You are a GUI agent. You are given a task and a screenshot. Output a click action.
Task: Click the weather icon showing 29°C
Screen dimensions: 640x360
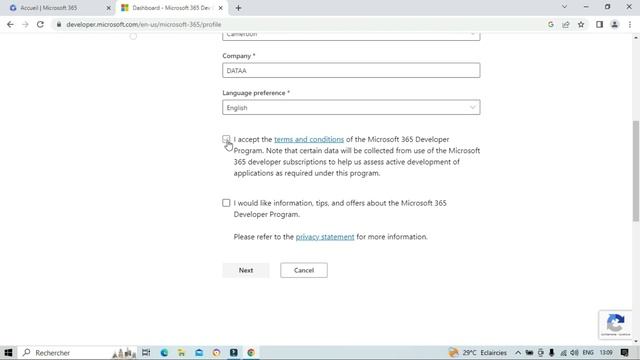(453, 352)
